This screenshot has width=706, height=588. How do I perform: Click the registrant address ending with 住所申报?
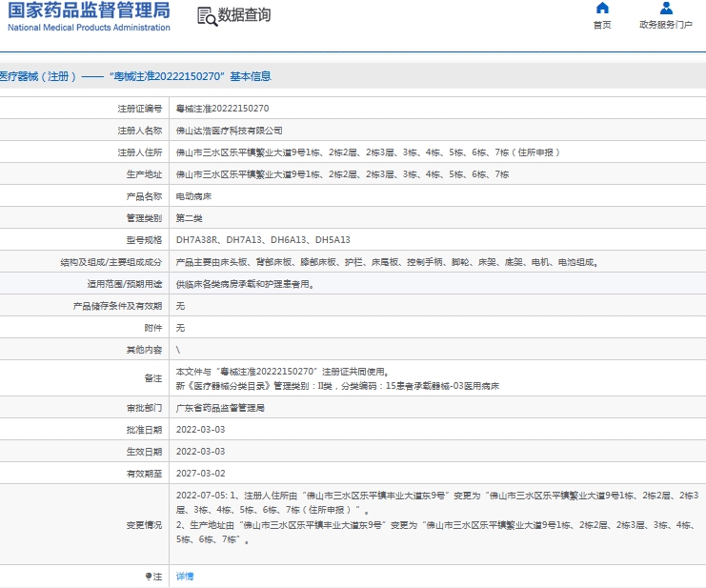point(368,152)
